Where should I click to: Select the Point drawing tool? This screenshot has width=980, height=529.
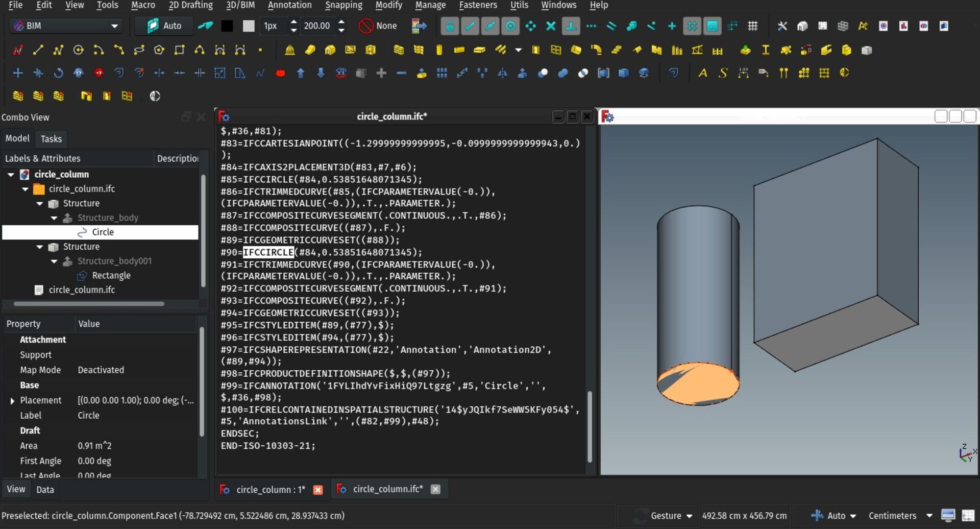(x=260, y=50)
